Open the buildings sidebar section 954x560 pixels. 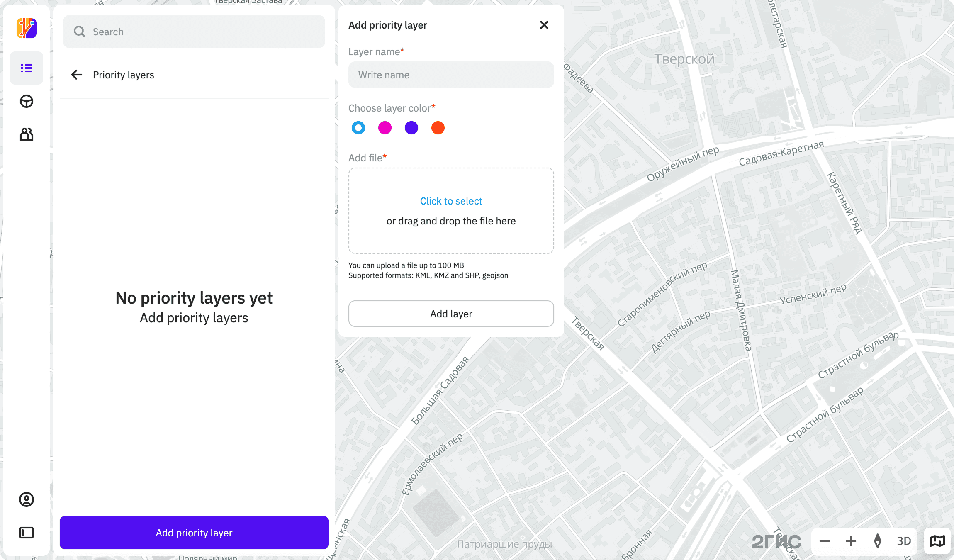click(27, 134)
